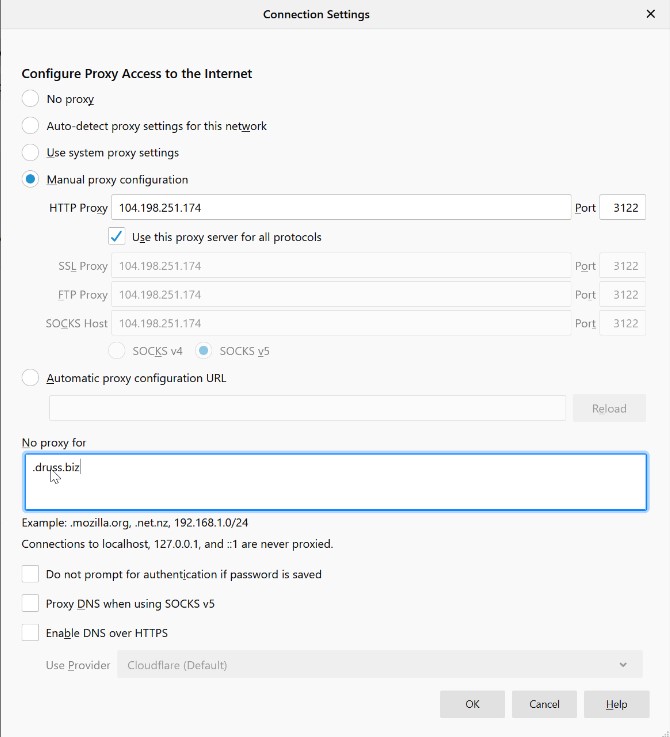
Task: Click the Cancel button
Action: [544, 704]
